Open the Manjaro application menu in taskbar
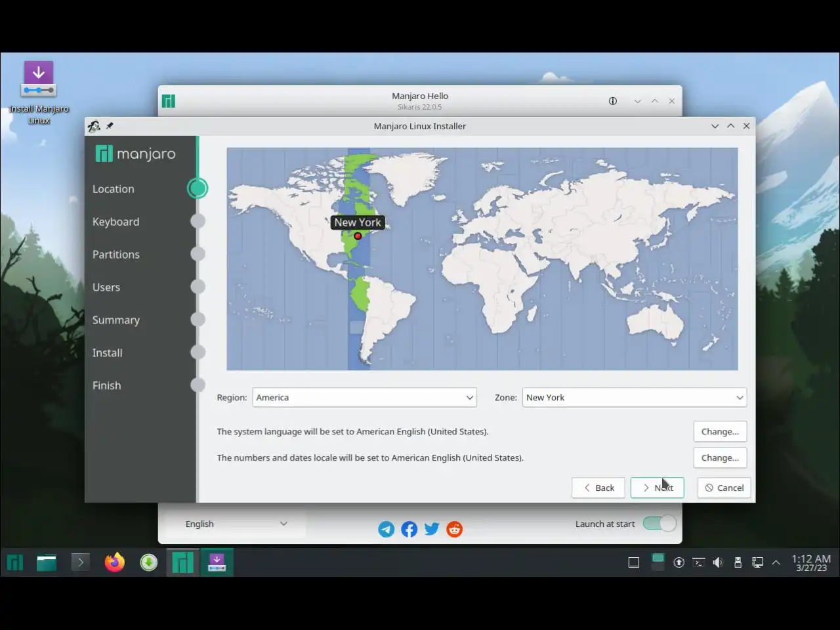The height and width of the screenshot is (630, 840). coord(15,562)
